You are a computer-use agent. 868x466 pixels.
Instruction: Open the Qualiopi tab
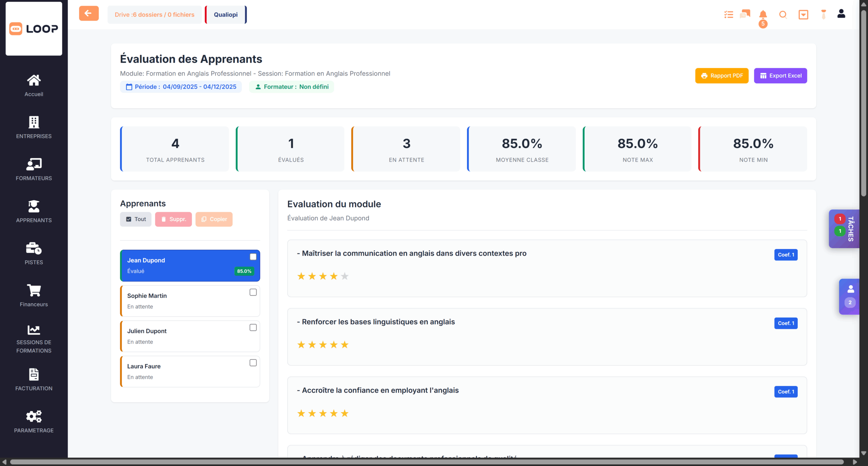(225, 14)
